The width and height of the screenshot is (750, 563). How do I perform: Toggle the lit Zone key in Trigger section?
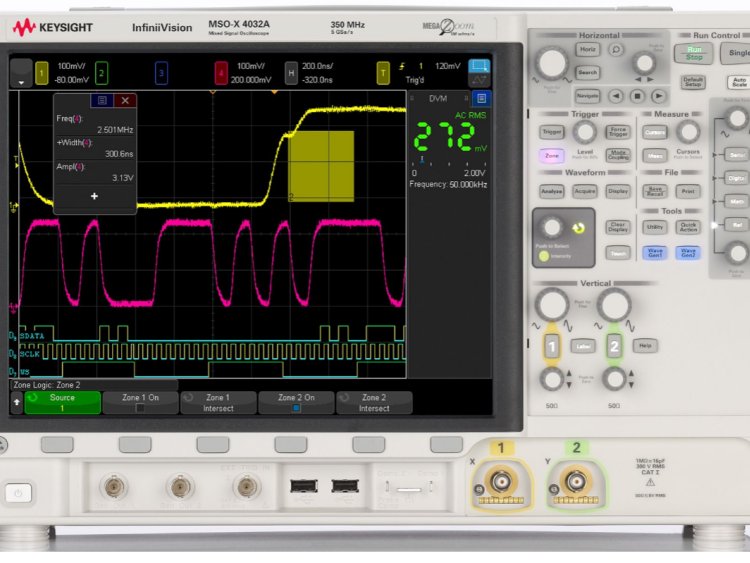click(x=551, y=155)
